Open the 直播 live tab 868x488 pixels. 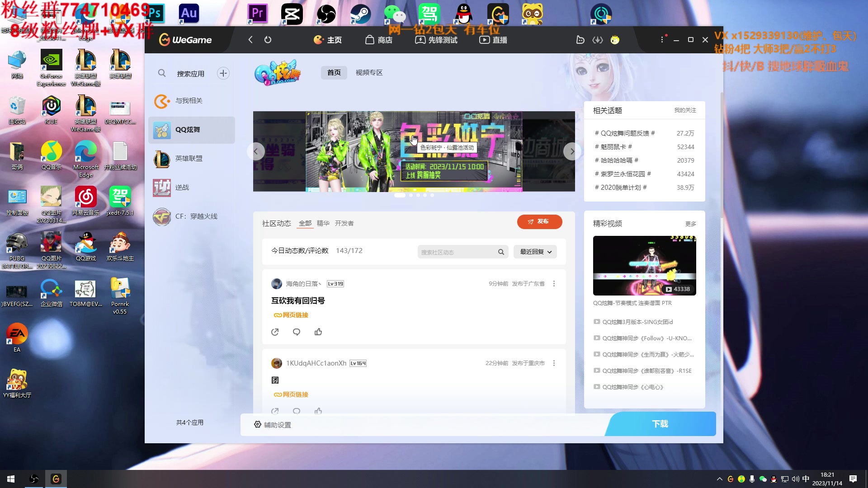point(493,40)
